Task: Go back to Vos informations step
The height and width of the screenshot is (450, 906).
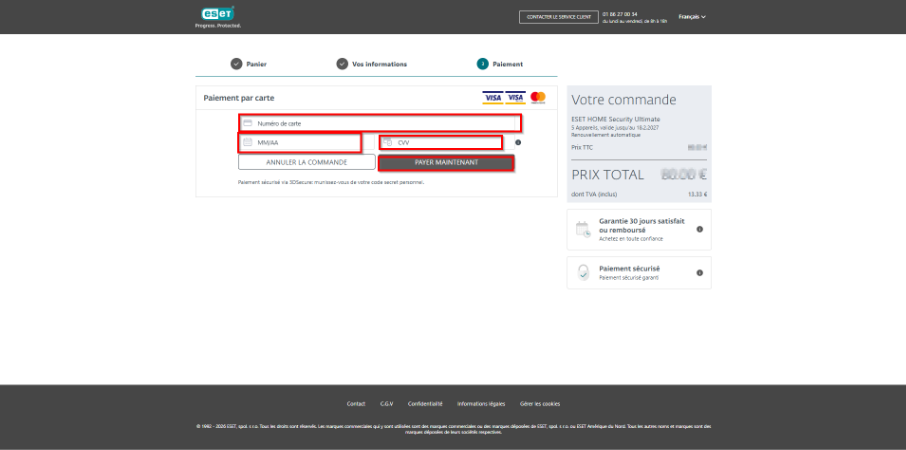Action: [x=380, y=64]
